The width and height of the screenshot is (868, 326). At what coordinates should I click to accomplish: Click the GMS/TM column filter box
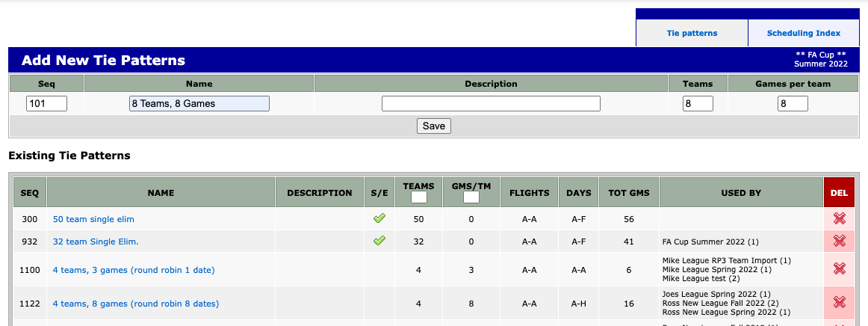(x=471, y=197)
